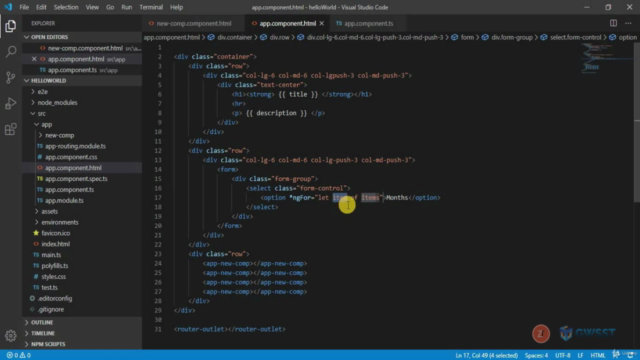Click HTML language mode in status bar
This screenshot has width=640, height=360.
598,355
